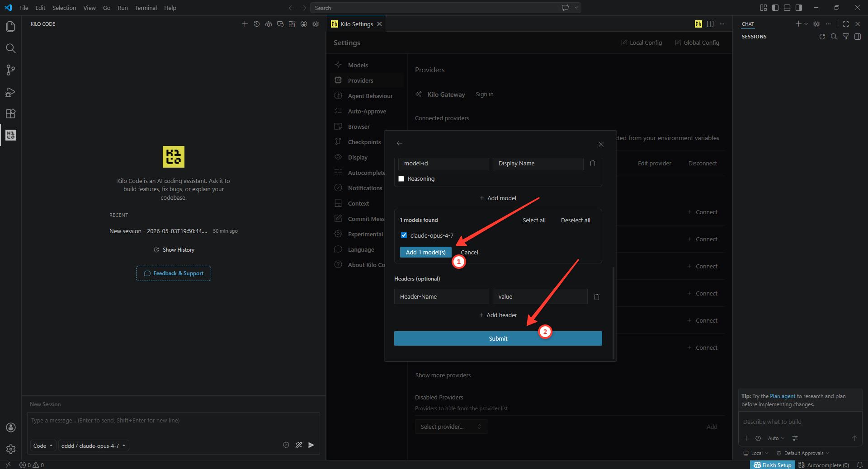Click the Add header button
Image resolution: width=868 pixels, height=469 pixels.
click(x=498, y=315)
